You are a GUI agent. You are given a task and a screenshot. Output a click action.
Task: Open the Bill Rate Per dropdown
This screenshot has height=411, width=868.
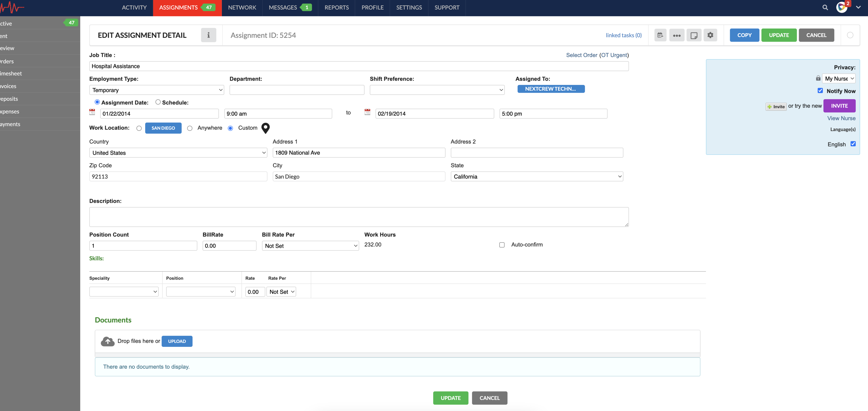coord(310,246)
